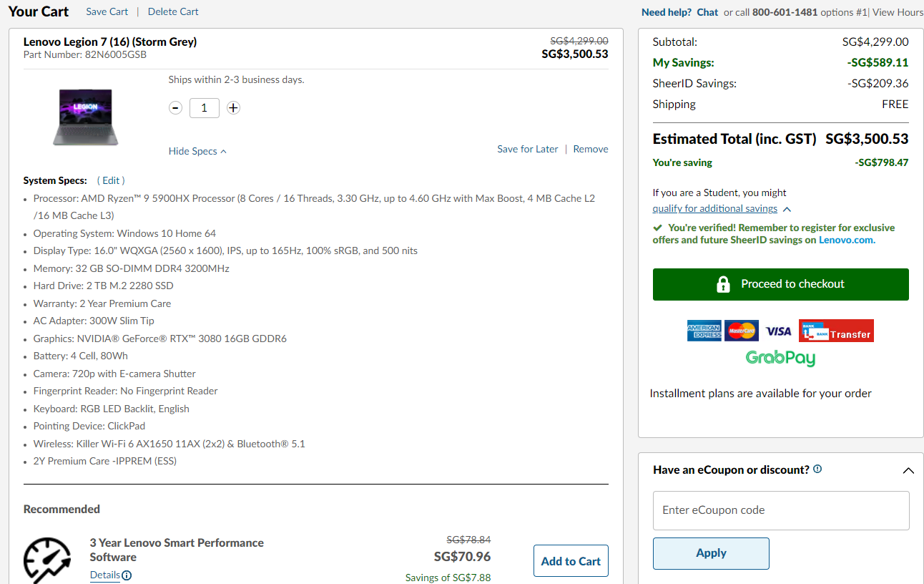Click 'Ships within 2-3 business days' text
The height and width of the screenshot is (584, 924).
[237, 79]
